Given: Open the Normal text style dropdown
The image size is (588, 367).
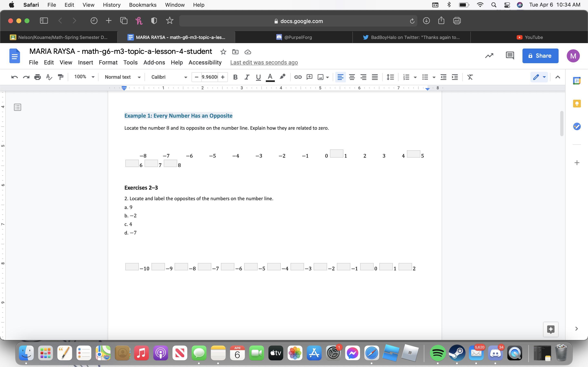Looking at the screenshot, I should click(x=122, y=77).
